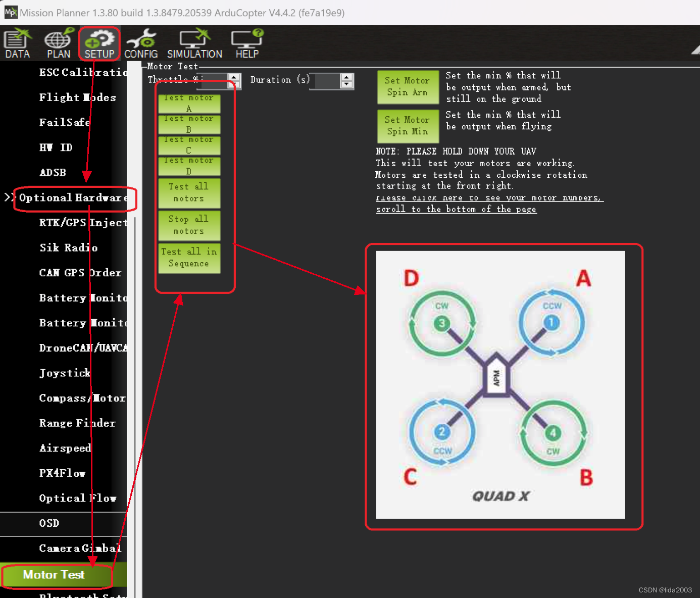Open RTK/GPS Inject page

coord(83,222)
